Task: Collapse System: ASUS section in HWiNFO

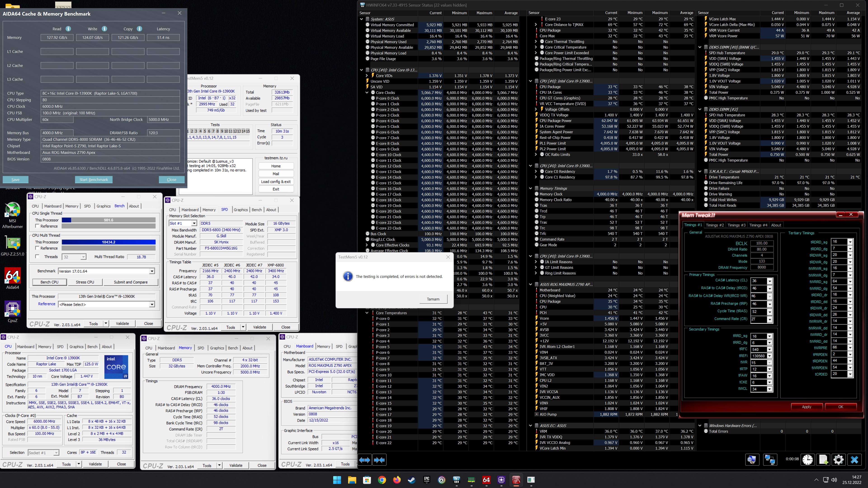Action: pos(362,19)
